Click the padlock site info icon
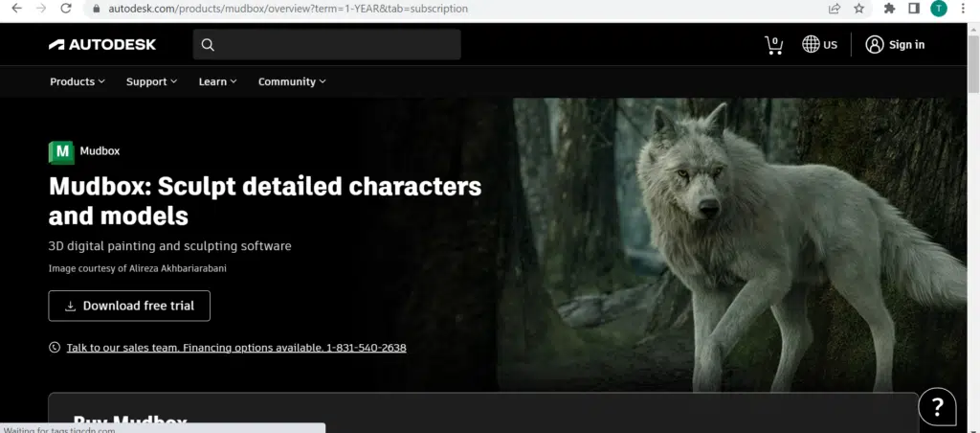The width and height of the screenshot is (980, 433). pos(97,9)
